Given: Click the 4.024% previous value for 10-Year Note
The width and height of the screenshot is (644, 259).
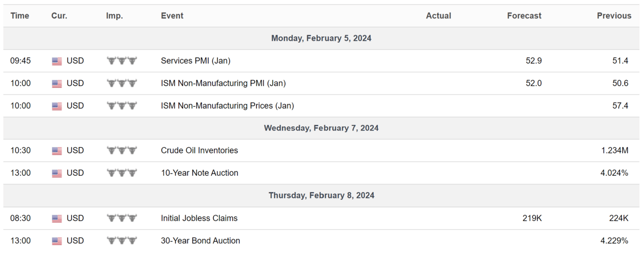Looking at the screenshot, I should [615, 173].
